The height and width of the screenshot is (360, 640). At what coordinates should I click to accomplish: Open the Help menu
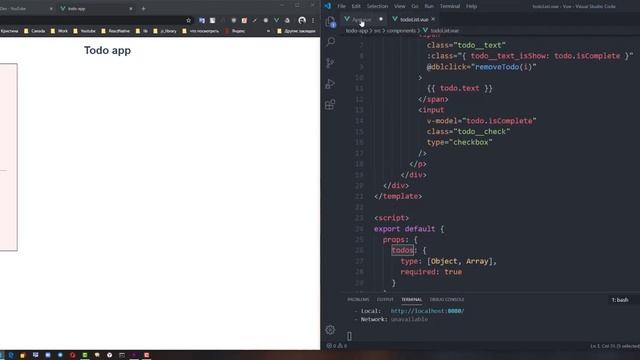(x=471, y=6)
